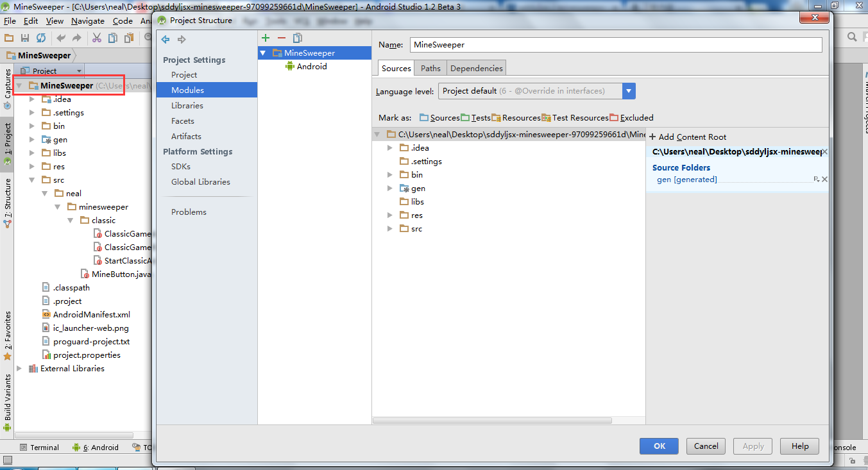868x470 pixels.
Task: Expand External Libraries in Project panel
Action: (x=19, y=369)
